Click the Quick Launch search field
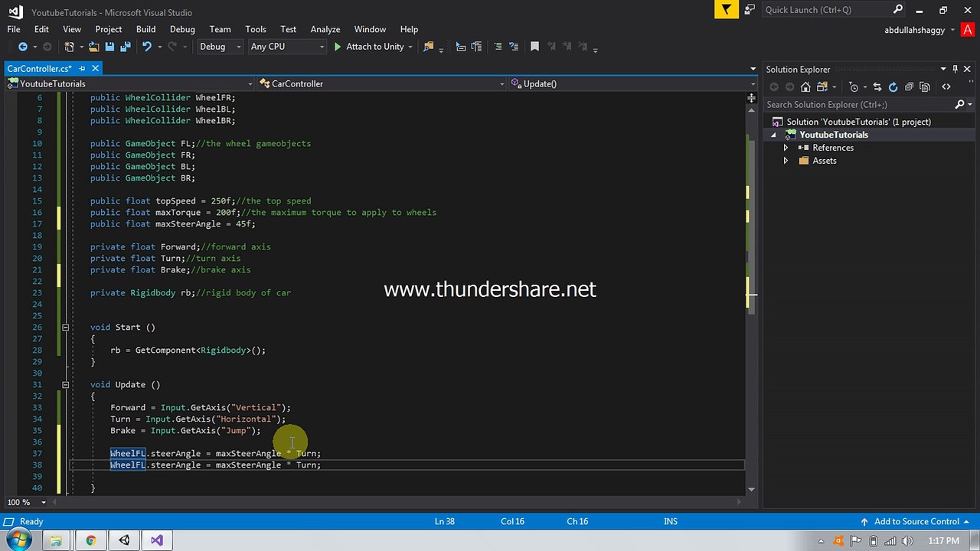 click(827, 10)
